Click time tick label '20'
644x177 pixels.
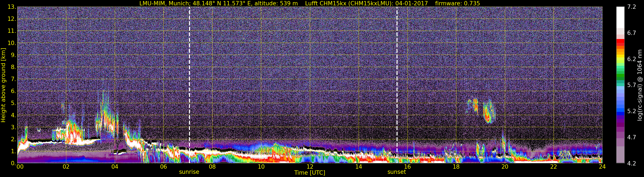[505, 167]
